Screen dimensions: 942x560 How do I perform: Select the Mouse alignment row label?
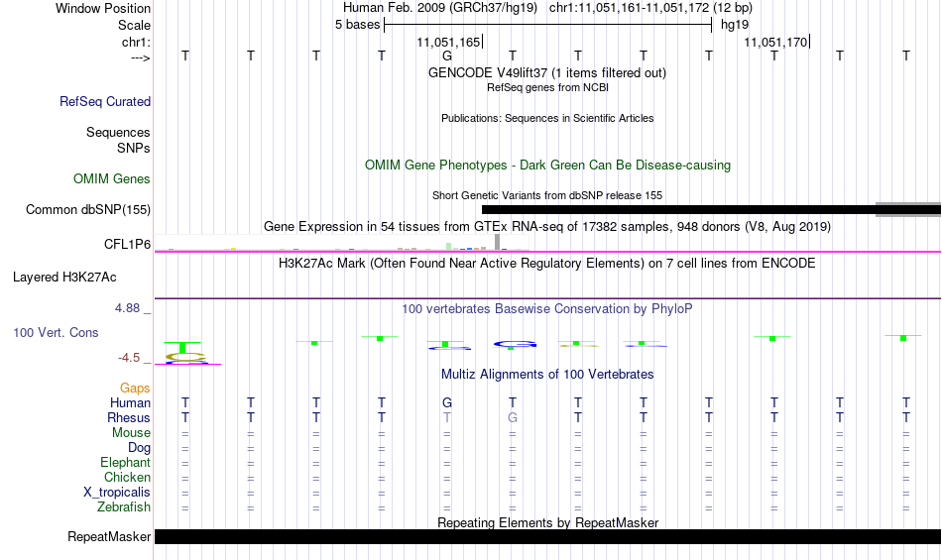(131, 433)
